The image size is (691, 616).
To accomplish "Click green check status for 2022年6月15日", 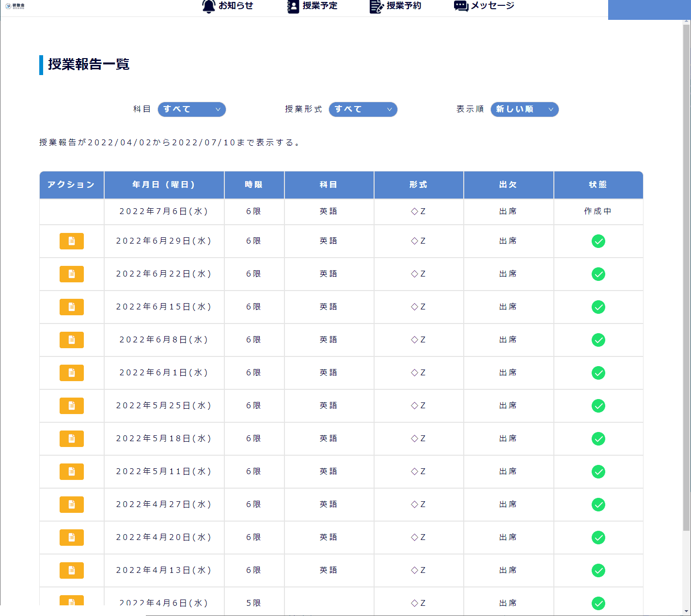I will [598, 307].
